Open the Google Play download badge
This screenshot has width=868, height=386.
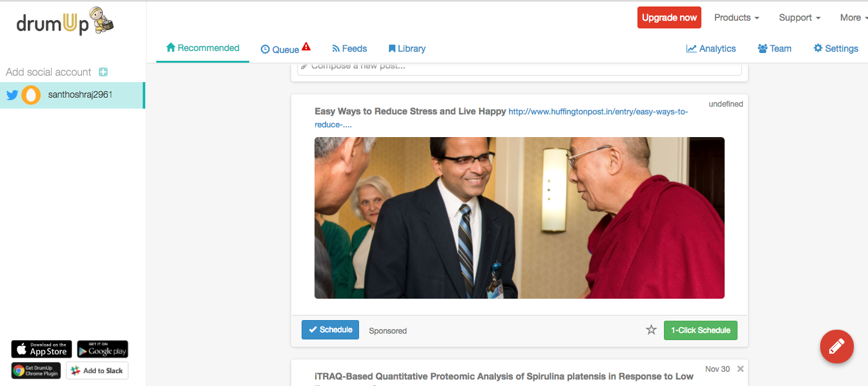[103, 349]
